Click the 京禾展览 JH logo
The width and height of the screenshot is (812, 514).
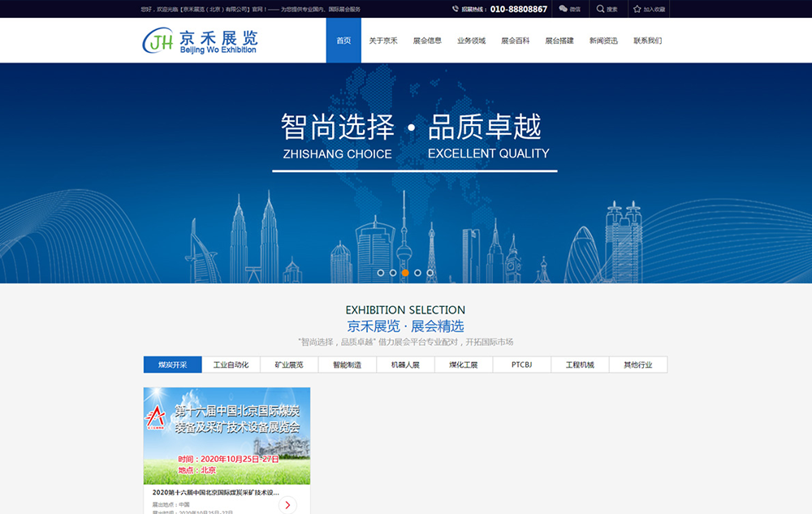pos(200,41)
